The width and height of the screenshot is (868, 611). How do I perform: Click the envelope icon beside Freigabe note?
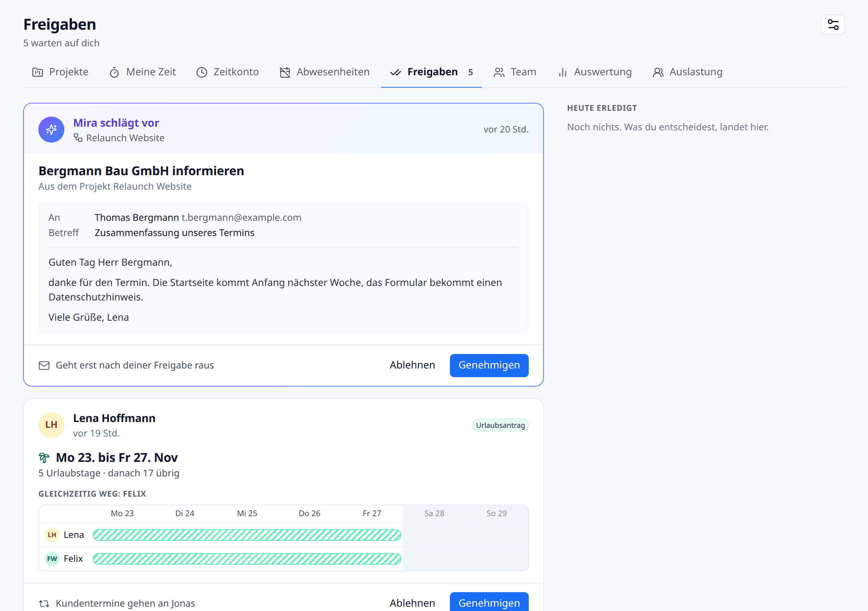[44, 365]
